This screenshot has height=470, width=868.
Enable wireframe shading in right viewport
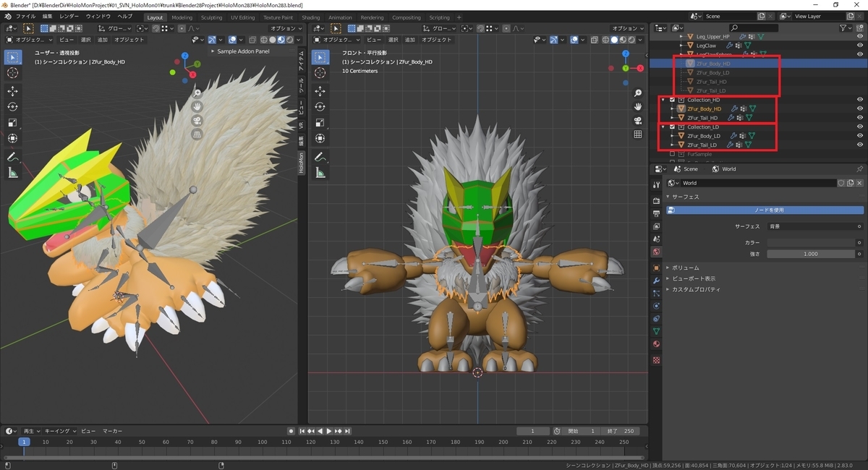point(605,40)
